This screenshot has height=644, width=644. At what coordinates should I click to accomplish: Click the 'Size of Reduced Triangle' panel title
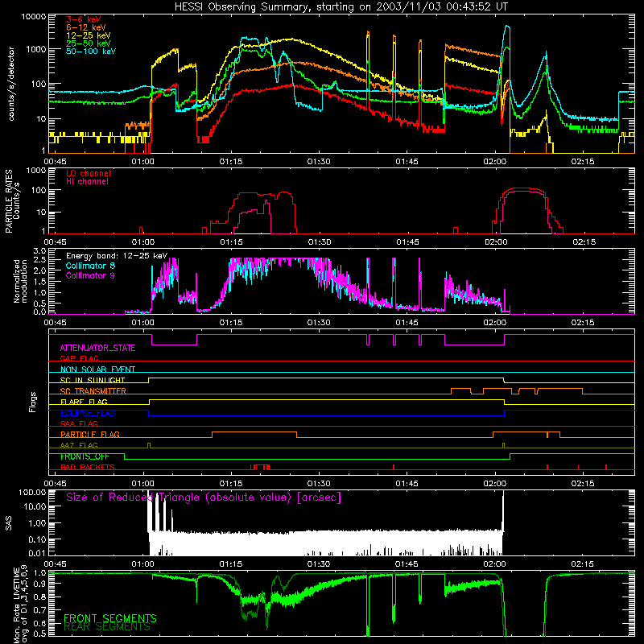tap(204, 497)
